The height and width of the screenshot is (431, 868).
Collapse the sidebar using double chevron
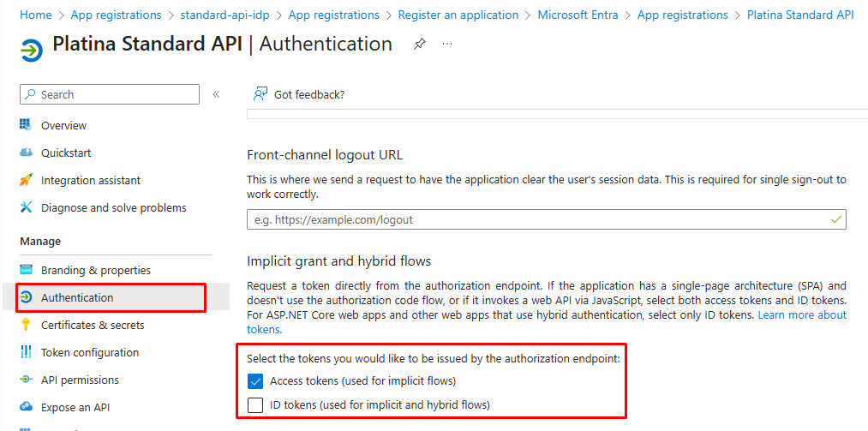[216, 94]
